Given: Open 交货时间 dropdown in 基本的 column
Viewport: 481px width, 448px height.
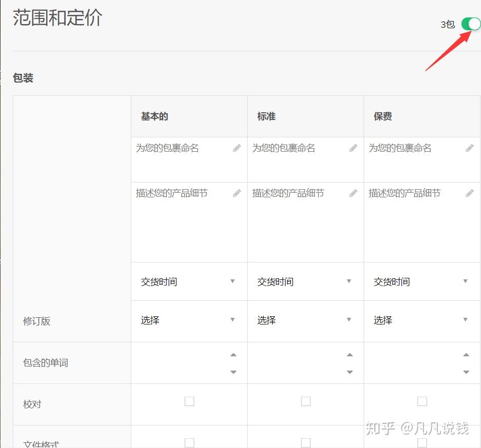Looking at the screenshot, I should [x=189, y=281].
